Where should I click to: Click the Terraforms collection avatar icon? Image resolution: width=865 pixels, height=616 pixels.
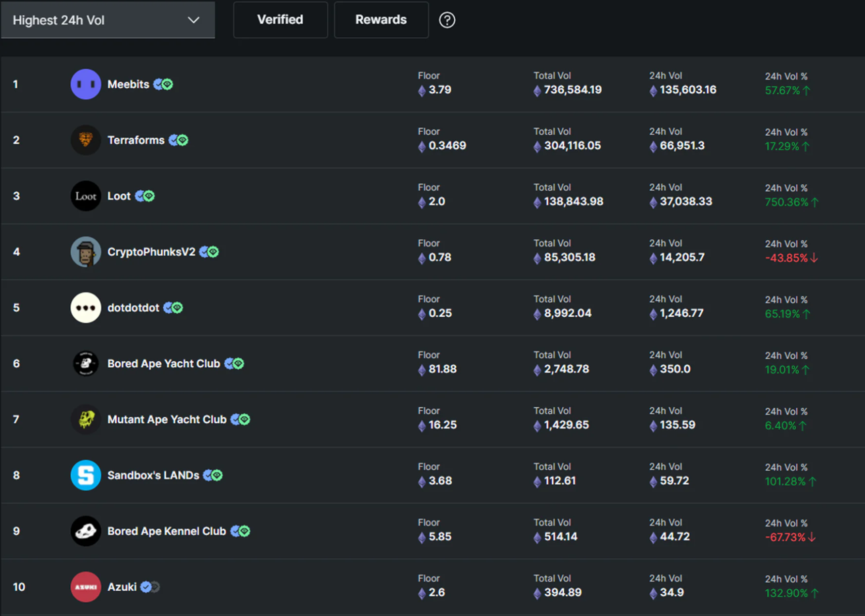(x=86, y=140)
